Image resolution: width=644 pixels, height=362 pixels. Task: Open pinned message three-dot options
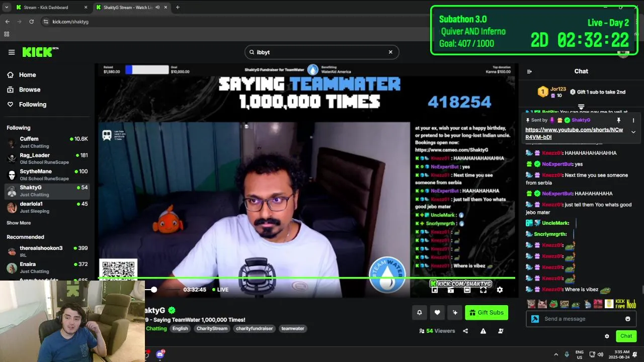(633, 121)
